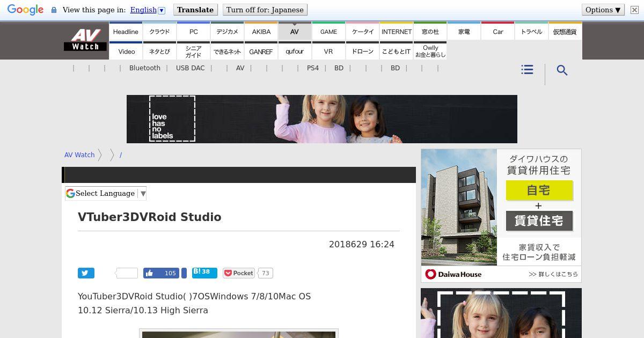This screenshot has height=338, width=644.
Task: Click the AV Watch logo
Action: point(85,40)
